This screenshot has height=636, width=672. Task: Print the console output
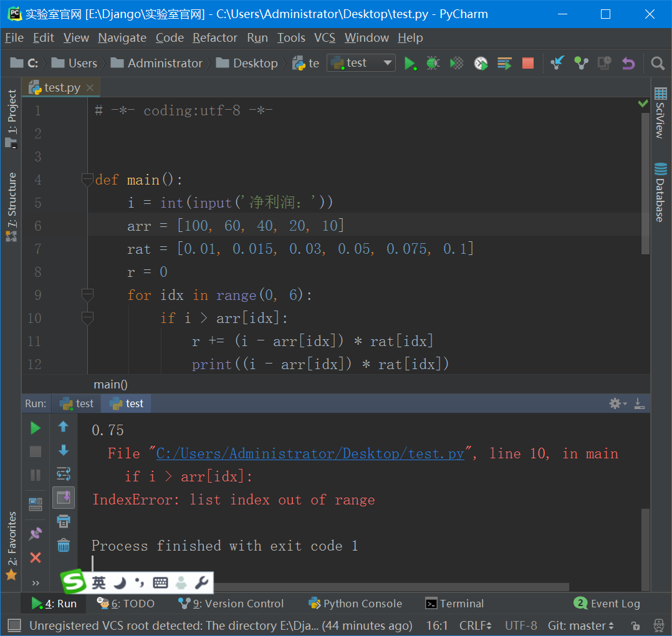pos(64,521)
